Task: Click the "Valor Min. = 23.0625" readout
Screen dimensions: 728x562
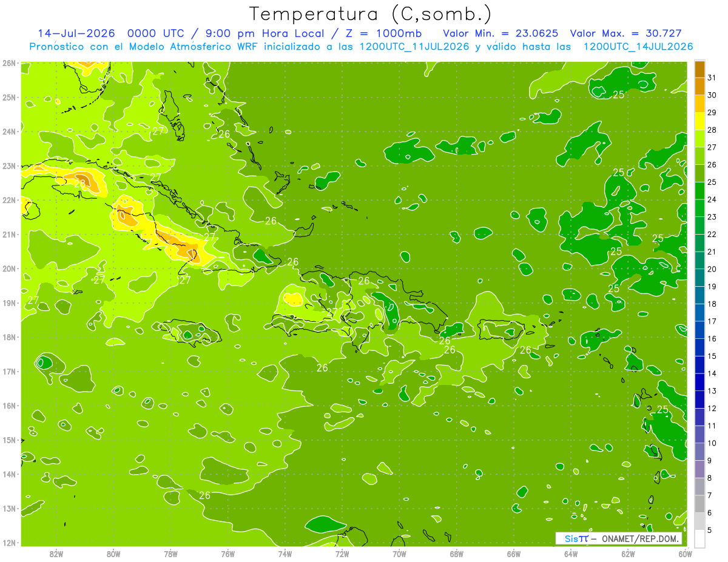Action: coord(501,33)
